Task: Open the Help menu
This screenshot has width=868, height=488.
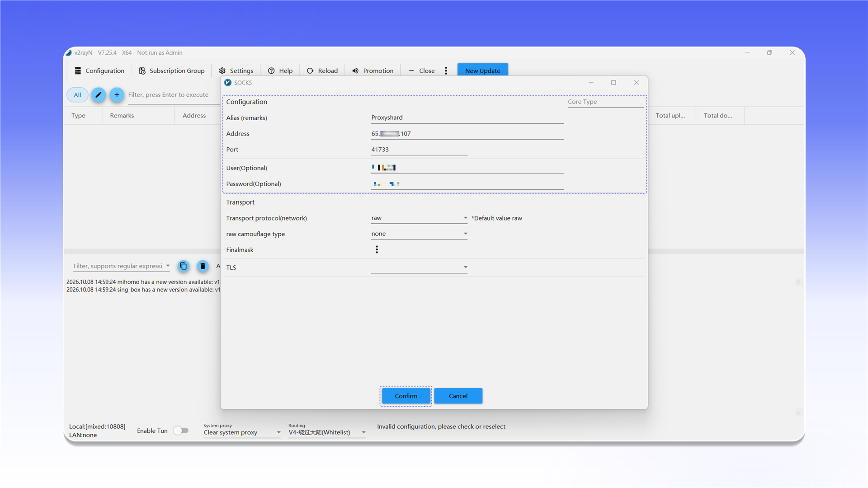Action: pyautogui.click(x=280, y=70)
